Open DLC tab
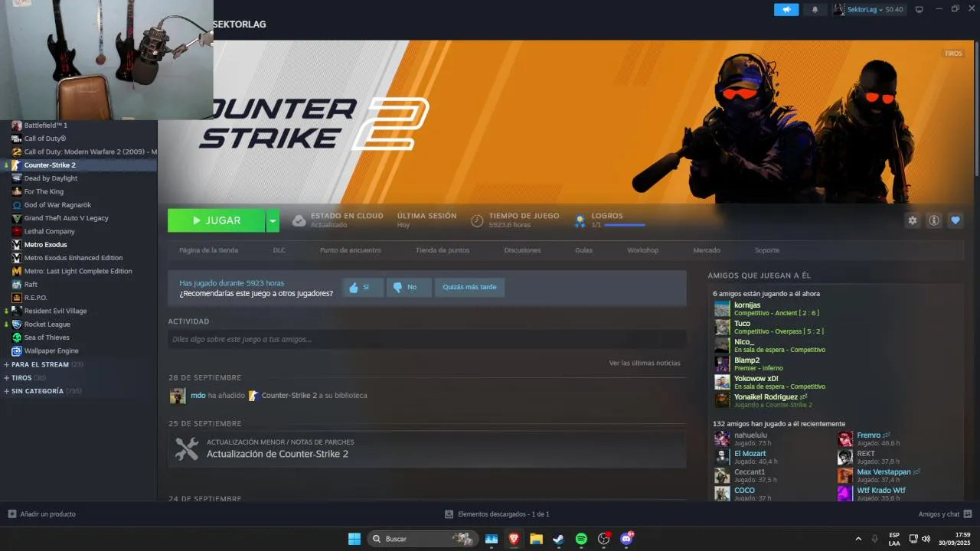This screenshot has width=980, height=551. [279, 250]
